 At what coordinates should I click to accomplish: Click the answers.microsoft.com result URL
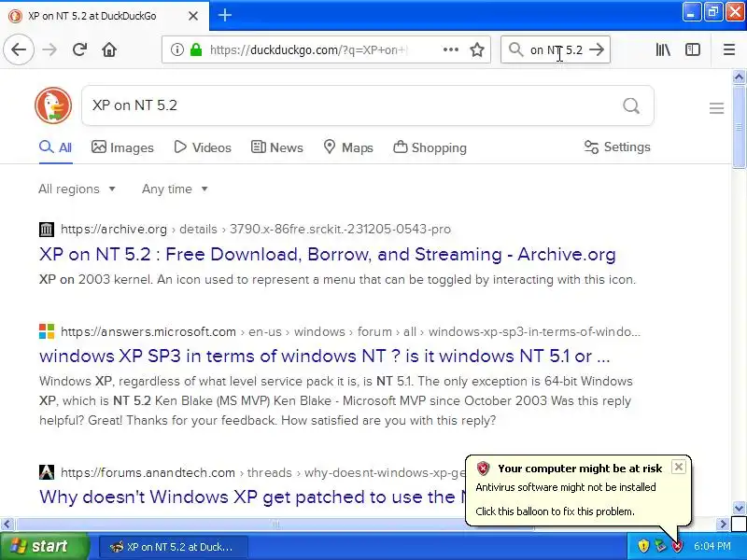pyautogui.click(x=351, y=331)
